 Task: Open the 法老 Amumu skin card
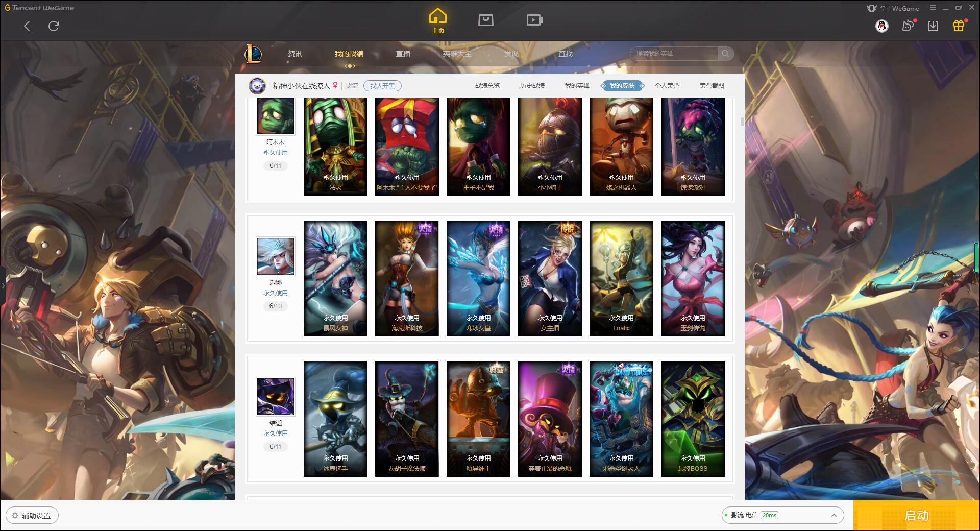[x=335, y=147]
